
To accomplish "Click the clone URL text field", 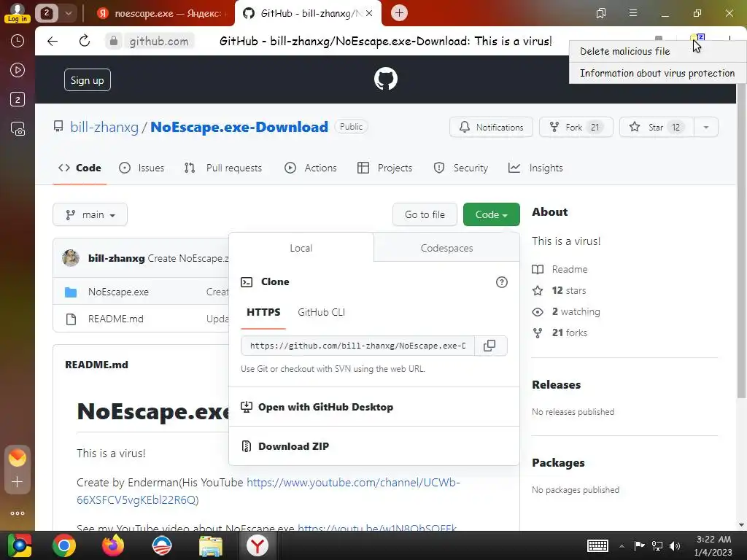I will [357, 346].
